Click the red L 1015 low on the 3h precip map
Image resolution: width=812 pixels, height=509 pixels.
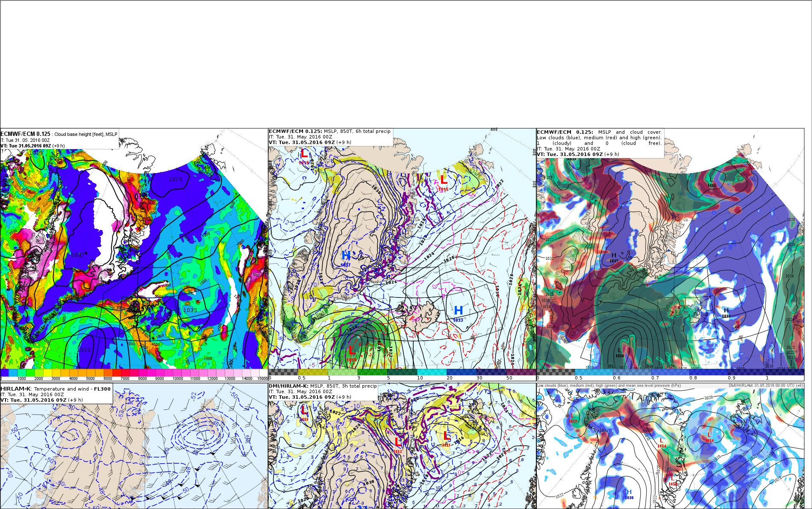[x=447, y=438]
